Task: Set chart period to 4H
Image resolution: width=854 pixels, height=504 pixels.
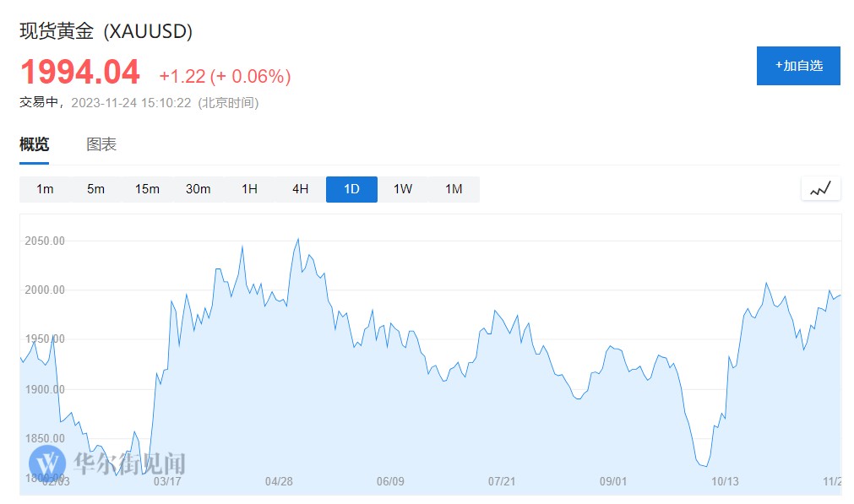Action: pyautogui.click(x=300, y=189)
